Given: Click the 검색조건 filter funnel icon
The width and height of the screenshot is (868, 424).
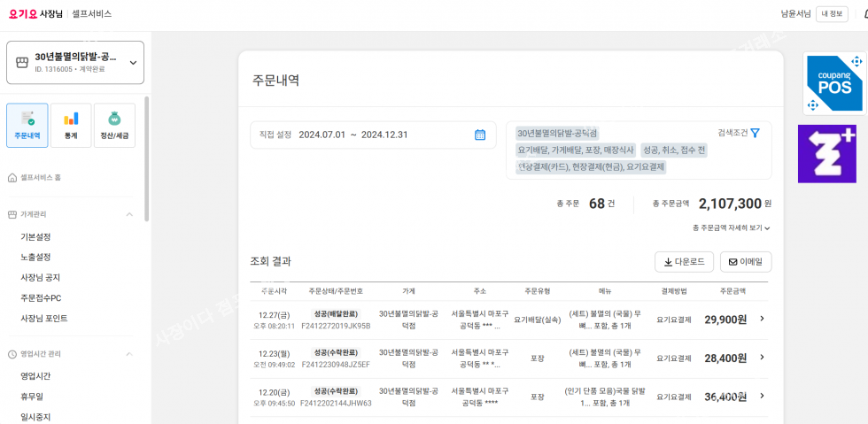Looking at the screenshot, I should [x=755, y=133].
